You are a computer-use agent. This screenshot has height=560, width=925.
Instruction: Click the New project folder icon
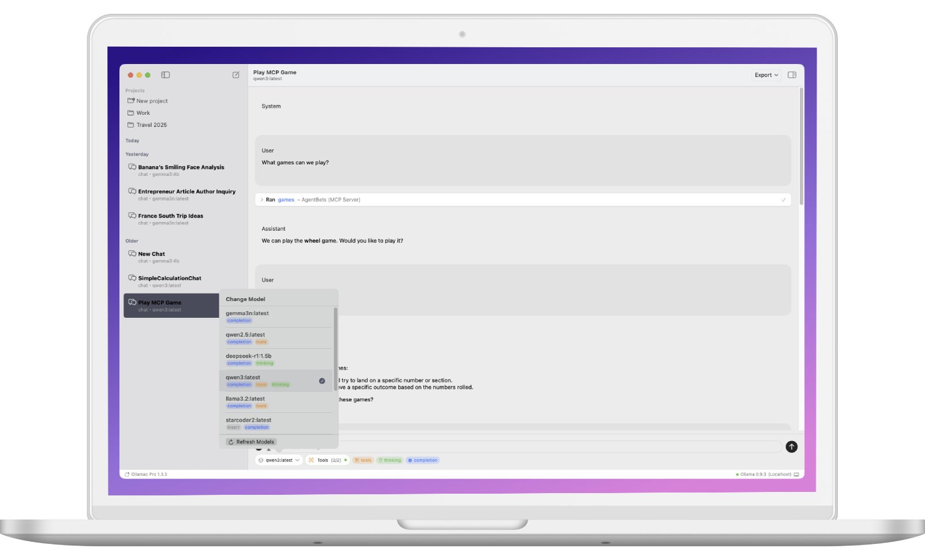(131, 101)
